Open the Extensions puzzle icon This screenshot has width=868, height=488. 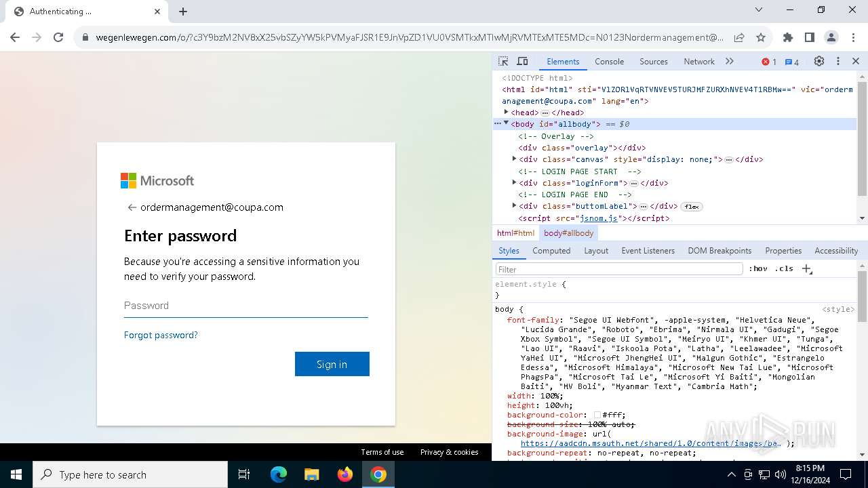click(x=787, y=37)
